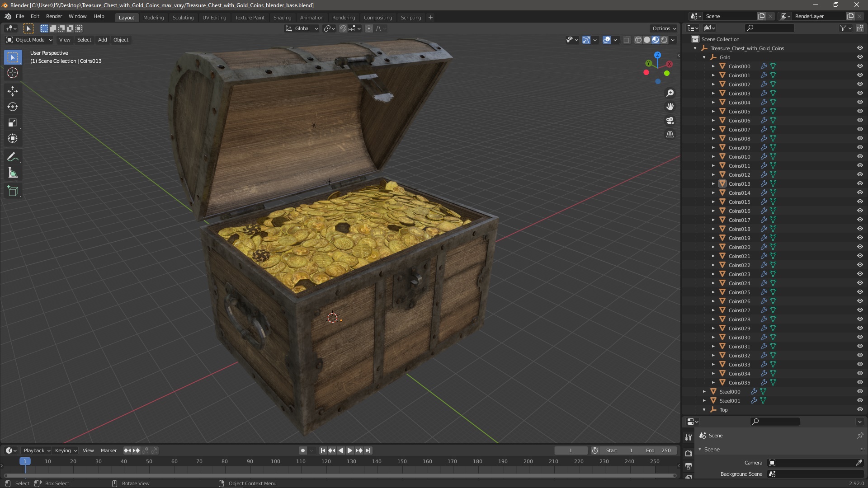Open the Playback dropdown in timeline
The height and width of the screenshot is (488, 868).
point(37,450)
